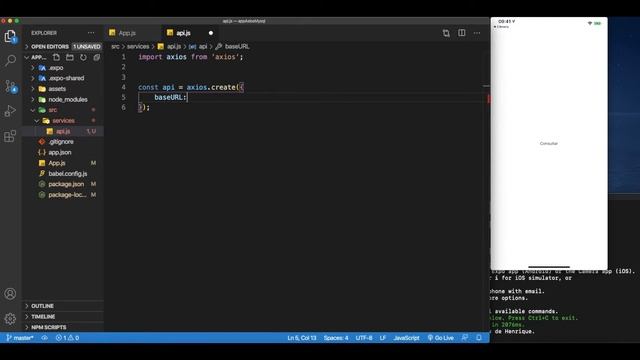
Task: Click the 1 UNSAVED badge
Action: 87,47
